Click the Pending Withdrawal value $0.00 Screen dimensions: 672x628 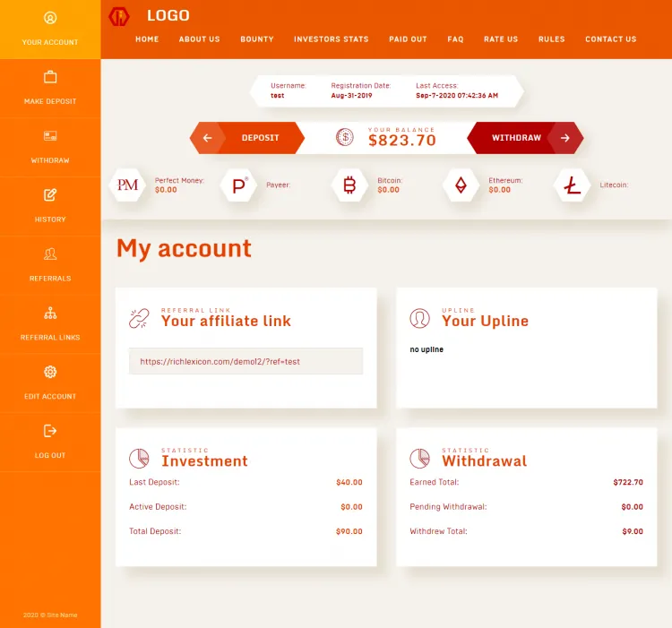pyautogui.click(x=633, y=507)
